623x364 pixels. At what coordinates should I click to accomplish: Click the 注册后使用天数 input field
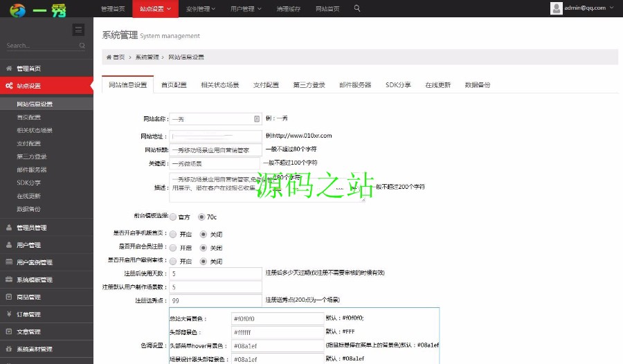tap(215, 273)
